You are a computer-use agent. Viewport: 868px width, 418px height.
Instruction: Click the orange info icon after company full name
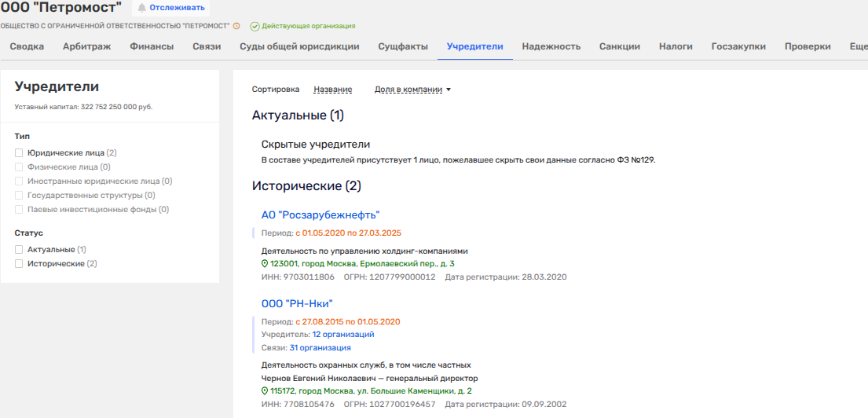(x=236, y=26)
